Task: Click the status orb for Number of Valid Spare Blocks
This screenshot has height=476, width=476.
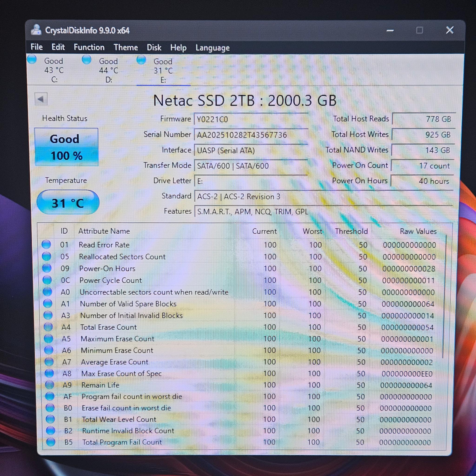Action: point(48,304)
